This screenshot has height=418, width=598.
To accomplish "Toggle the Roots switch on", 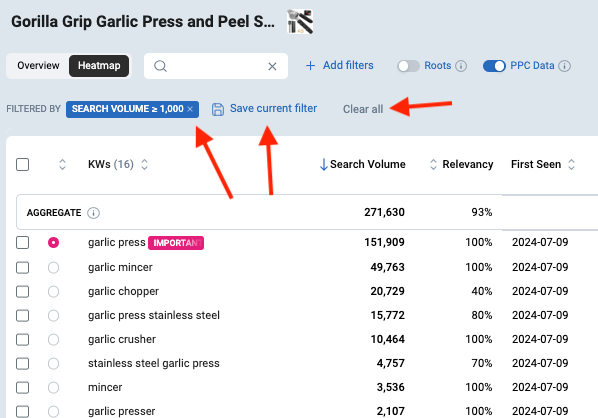I will (408, 66).
